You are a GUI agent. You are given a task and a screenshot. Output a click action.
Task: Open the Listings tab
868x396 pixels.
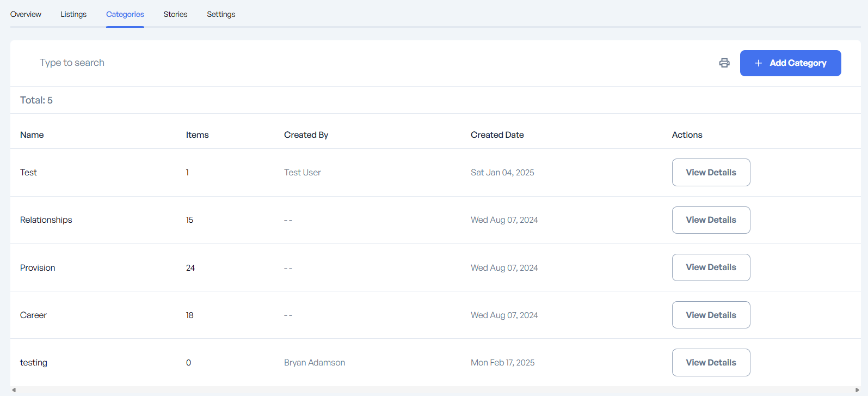pyautogui.click(x=73, y=14)
